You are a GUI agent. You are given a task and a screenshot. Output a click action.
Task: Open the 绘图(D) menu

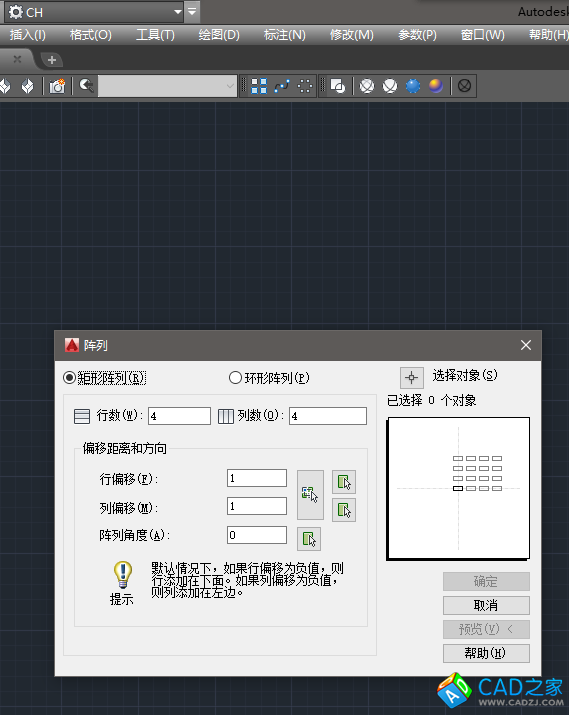[219, 35]
